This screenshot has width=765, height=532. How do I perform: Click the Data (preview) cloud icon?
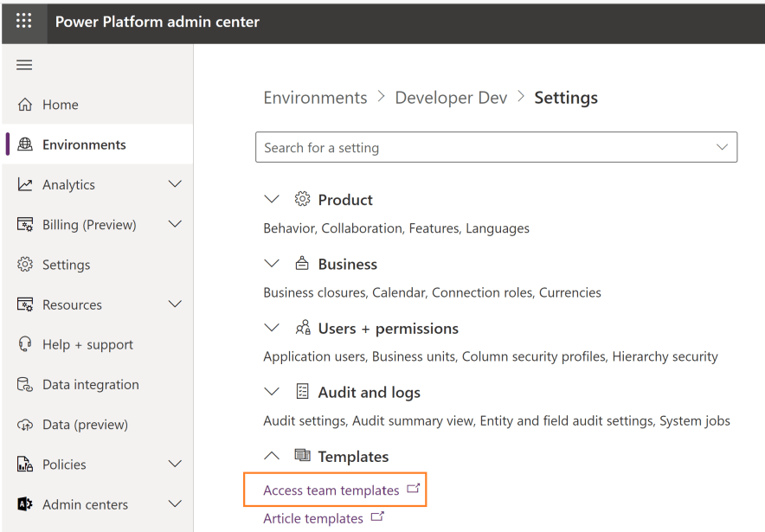click(x=25, y=425)
